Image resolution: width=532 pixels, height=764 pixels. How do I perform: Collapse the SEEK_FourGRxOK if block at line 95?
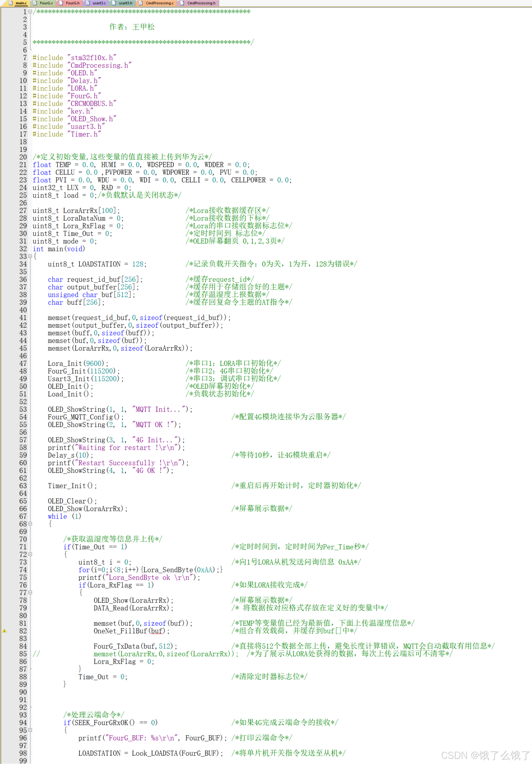coord(30,730)
